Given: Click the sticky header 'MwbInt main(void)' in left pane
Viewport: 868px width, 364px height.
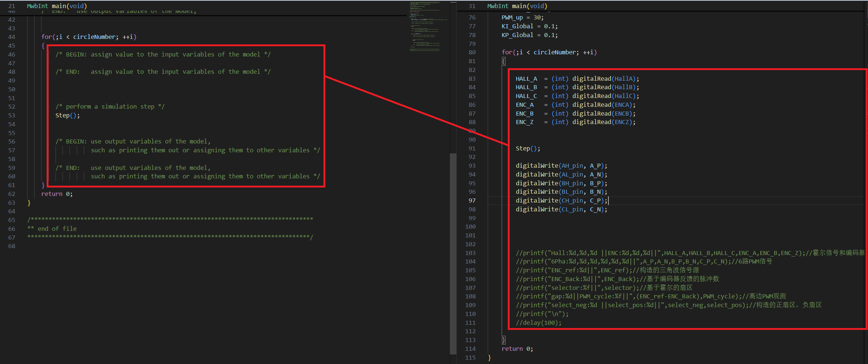Looking at the screenshot, I should pyautogui.click(x=57, y=6).
